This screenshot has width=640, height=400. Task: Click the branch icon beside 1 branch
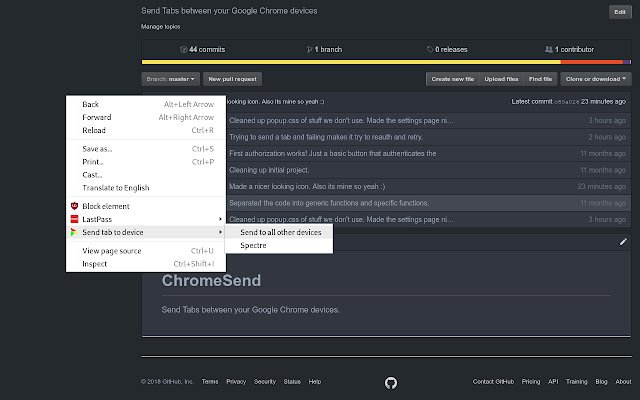(309, 49)
